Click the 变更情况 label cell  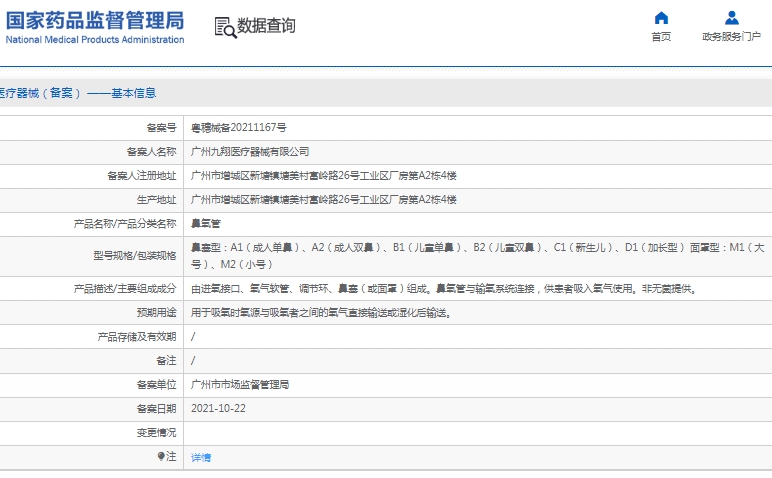point(92,433)
